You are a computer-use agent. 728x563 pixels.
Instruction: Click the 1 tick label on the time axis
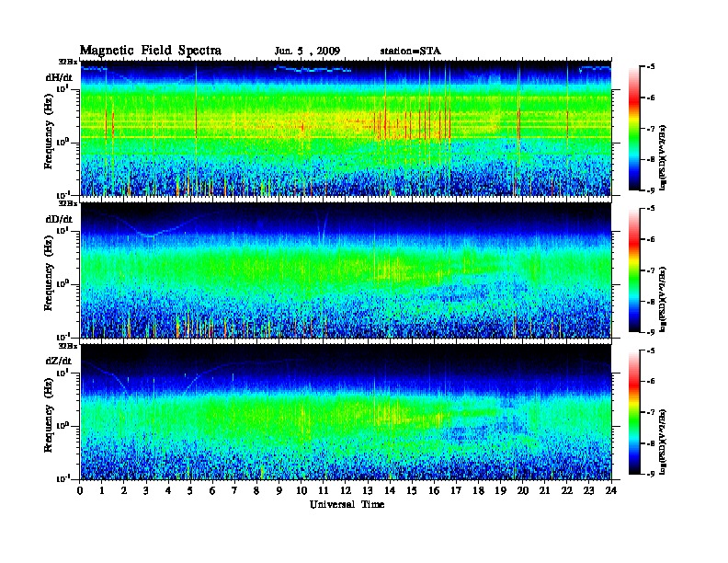pyautogui.click(x=102, y=491)
